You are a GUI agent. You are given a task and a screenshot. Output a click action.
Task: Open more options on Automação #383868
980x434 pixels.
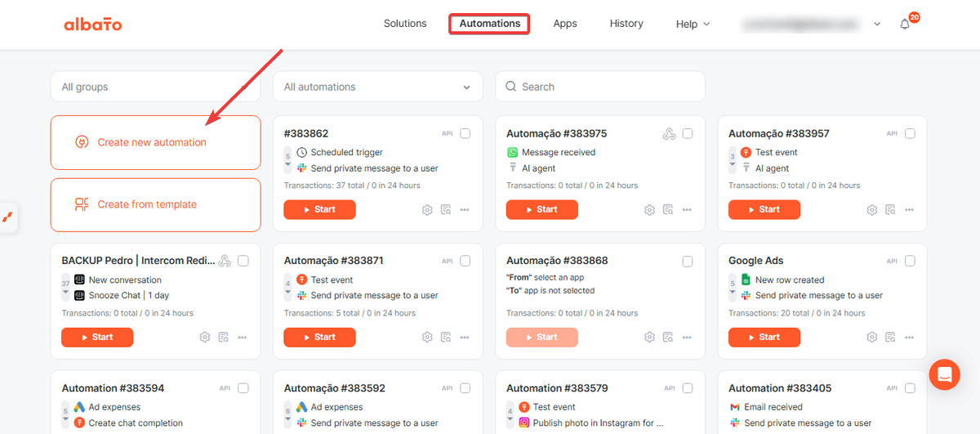(687, 337)
